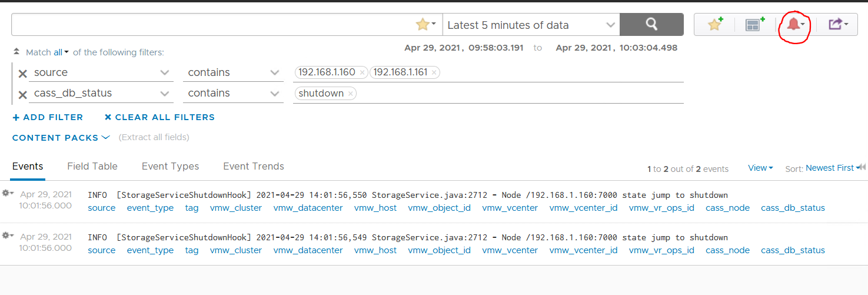Click the add to dashboard icon
Image resolution: width=868 pixels, height=295 pixels.
tap(754, 25)
